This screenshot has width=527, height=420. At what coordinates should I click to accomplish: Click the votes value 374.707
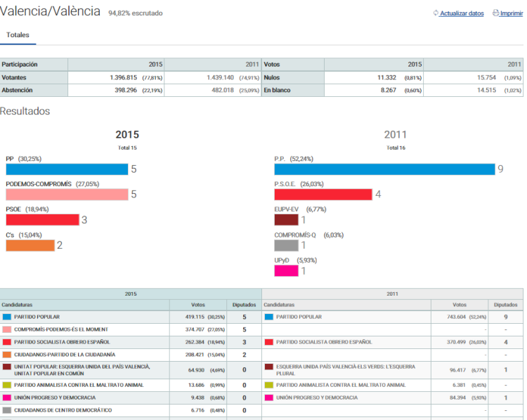(x=195, y=329)
